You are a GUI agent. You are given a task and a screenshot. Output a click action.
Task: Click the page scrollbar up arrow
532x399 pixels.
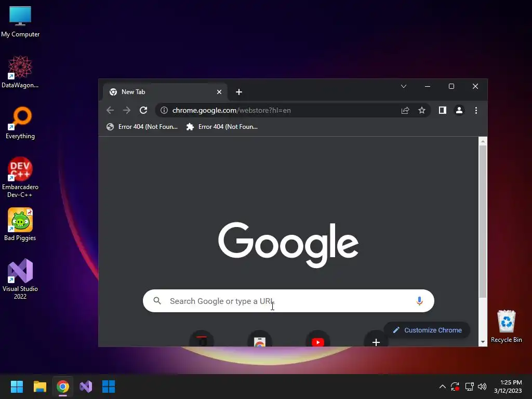click(483, 141)
